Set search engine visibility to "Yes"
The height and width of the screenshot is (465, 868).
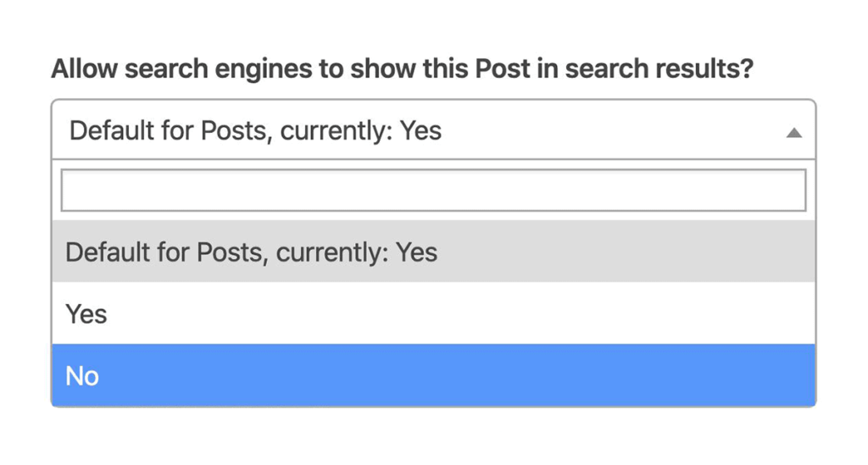coord(433,314)
